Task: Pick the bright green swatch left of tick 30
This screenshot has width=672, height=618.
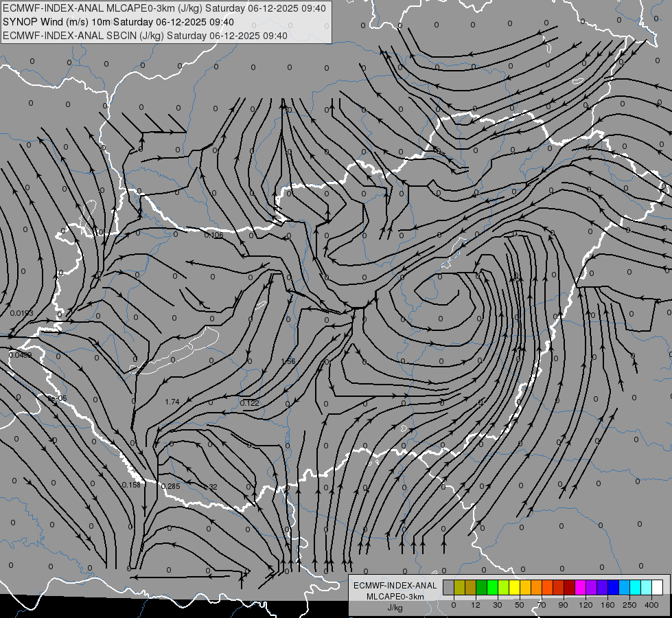Action: pos(492,588)
